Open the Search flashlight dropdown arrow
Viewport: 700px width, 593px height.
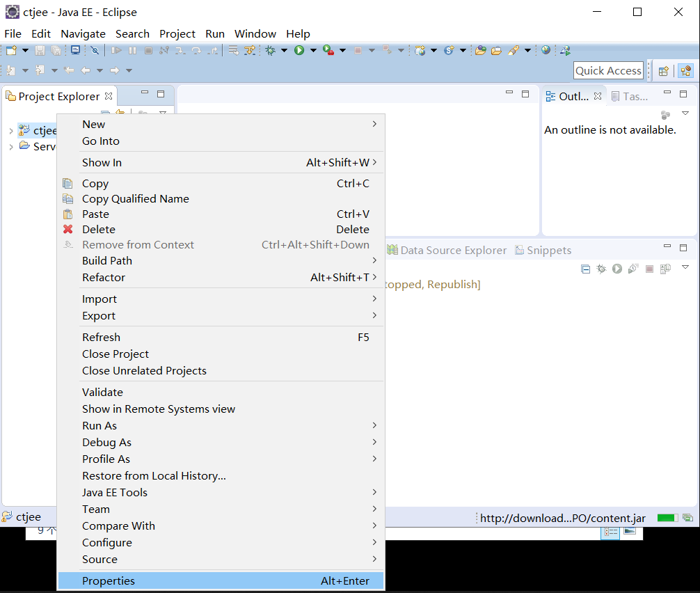click(x=527, y=50)
